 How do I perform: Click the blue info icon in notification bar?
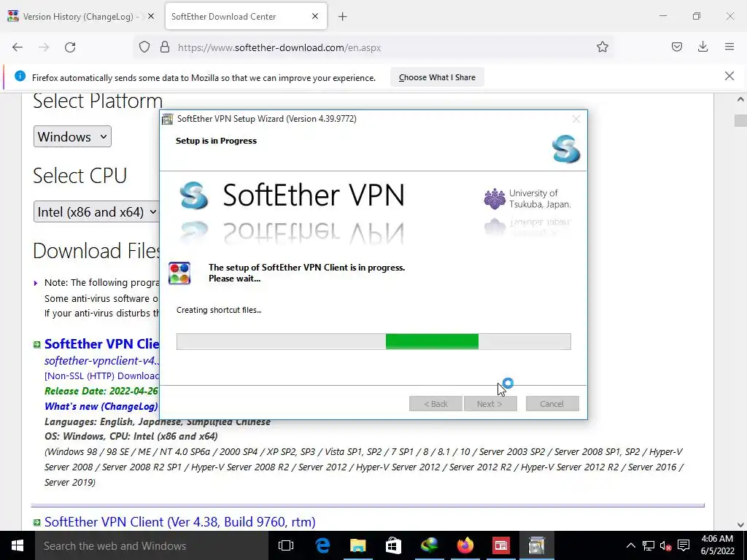point(20,76)
